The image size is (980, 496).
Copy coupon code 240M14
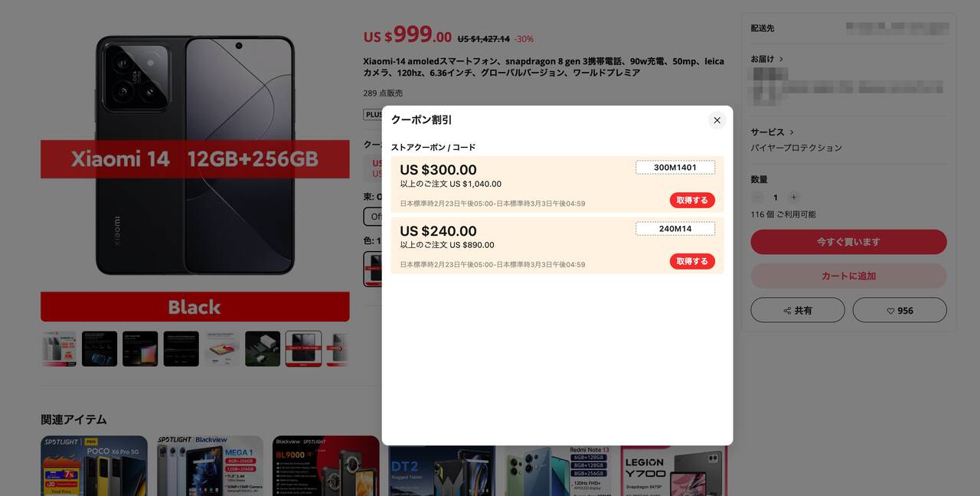[675, 228]
